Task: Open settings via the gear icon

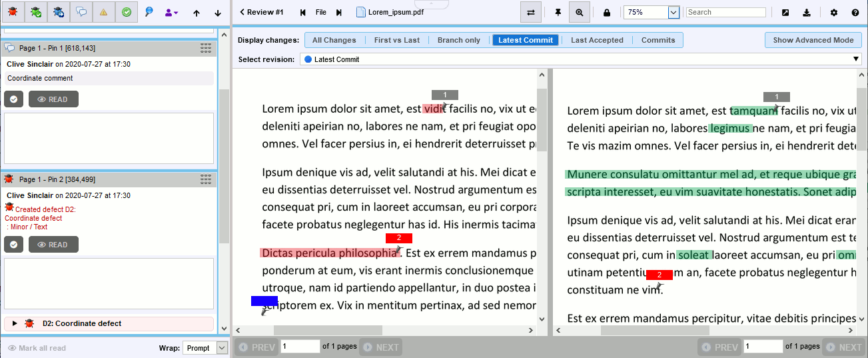Action: [834, 12]
